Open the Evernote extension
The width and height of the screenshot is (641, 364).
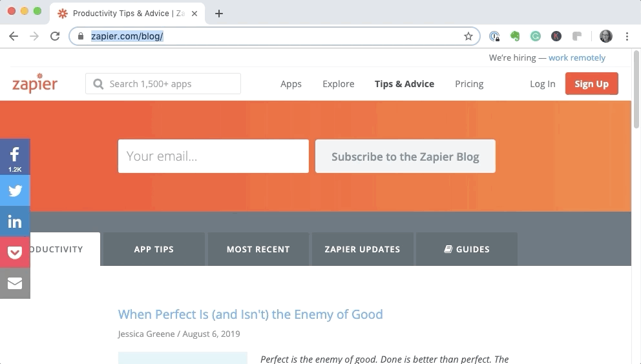click(x=515, y=36)
